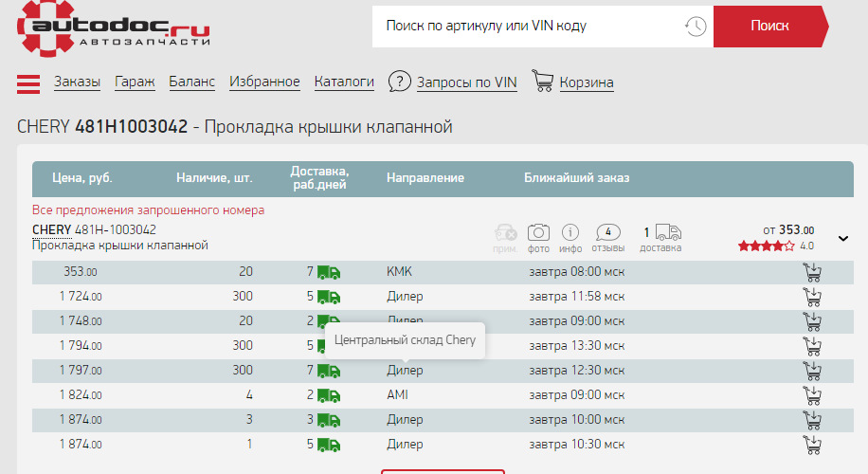Click the завтра 11:58 мск cell
868x474 pixels.
point(577,296)
